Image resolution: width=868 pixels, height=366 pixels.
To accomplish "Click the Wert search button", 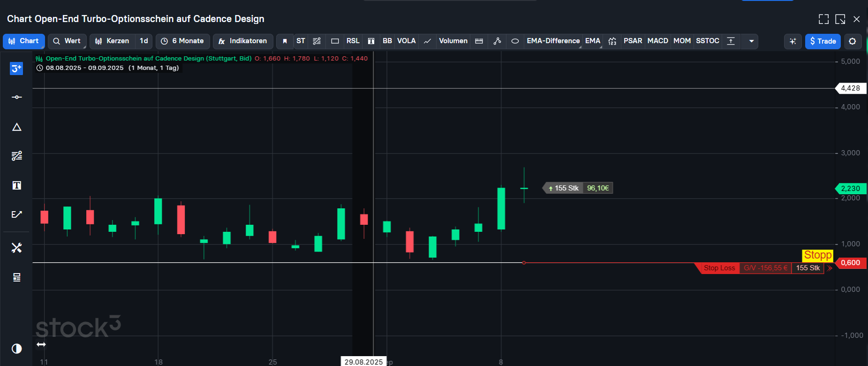I will pyautogui.click(x=67, y=41).
